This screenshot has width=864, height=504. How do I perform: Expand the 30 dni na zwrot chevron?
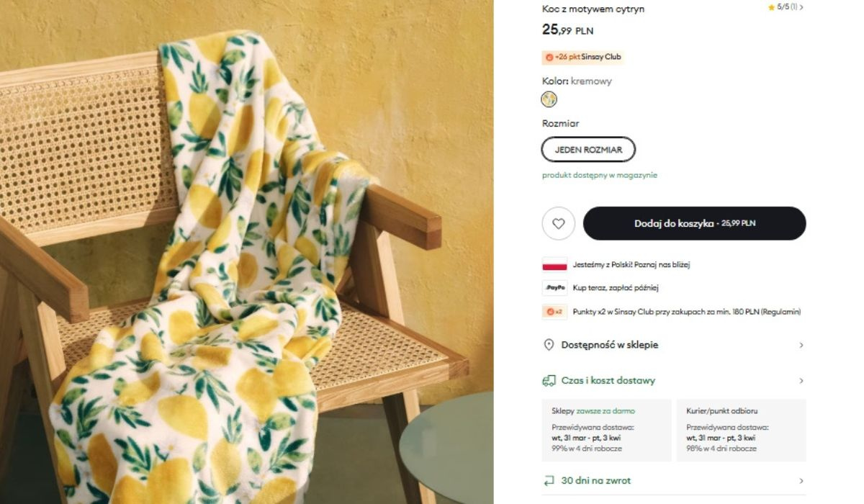[801, 480]
